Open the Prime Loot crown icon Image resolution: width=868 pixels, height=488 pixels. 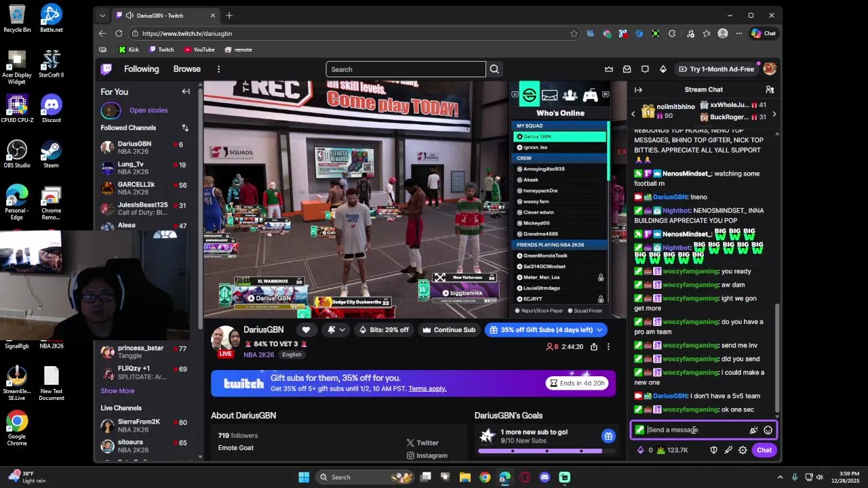tap(609, 69)
